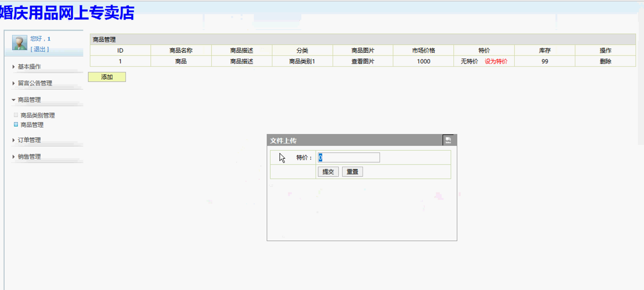Click the 商品名称 column header
The height and width of the screenshot is (290, 644).
181,51
